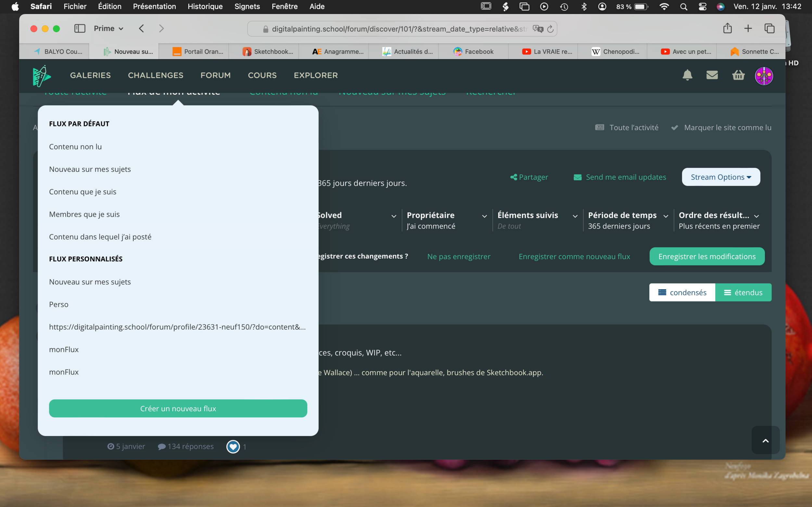Open the user avatar menu
Image resolution: width=812 pixels, height=507 pixels.
click(x=764, y=76)
